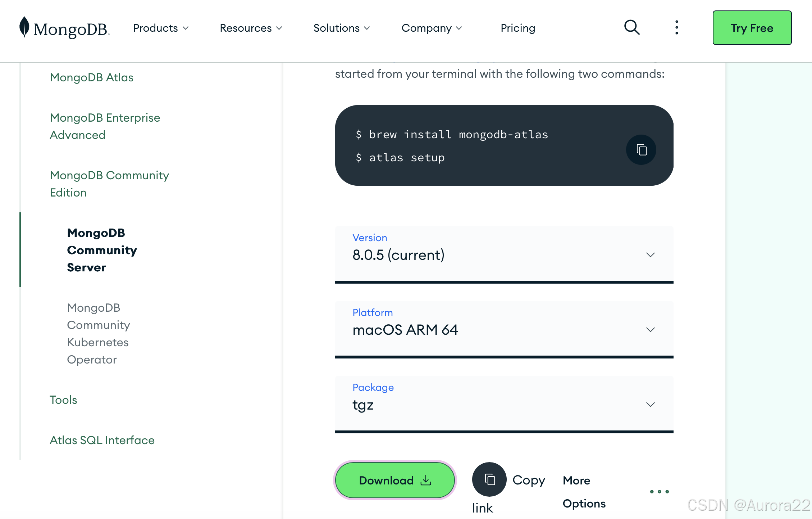Screen dimensions: 812x519
Task: Click the Try Free button
Action: [x=752, y=28]
